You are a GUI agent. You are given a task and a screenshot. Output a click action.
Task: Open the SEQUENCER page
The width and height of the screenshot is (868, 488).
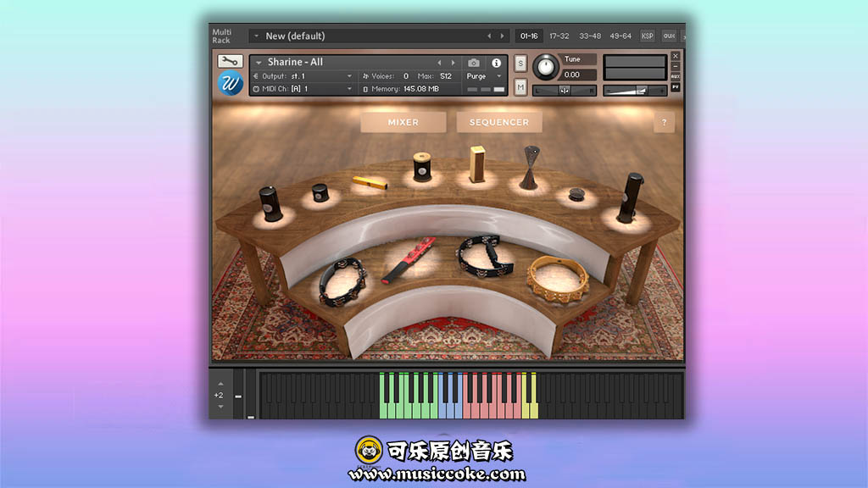click(x=498, y=122)
